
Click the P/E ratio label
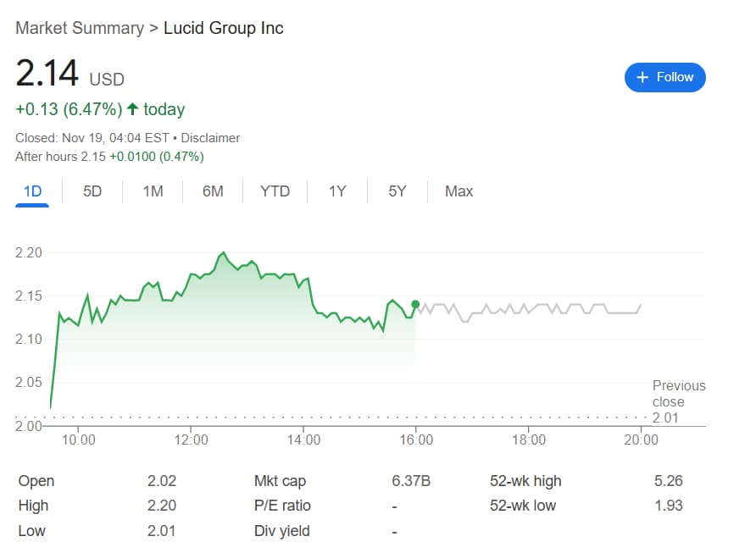pos(282,506)
